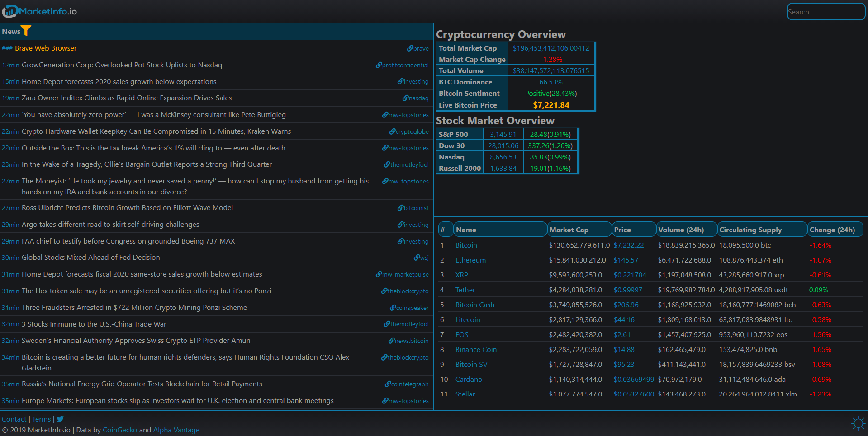Image resolution: width=868 pixels, height=436 pixels.
Task: Click the Nasdaq index value 8,656.53
Action: (503, 157)
